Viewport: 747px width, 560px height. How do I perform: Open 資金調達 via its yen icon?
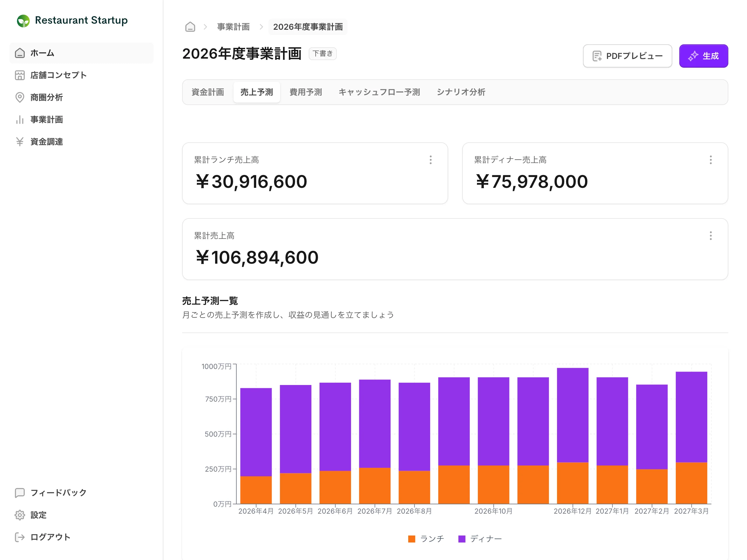[x=20, y=142]
